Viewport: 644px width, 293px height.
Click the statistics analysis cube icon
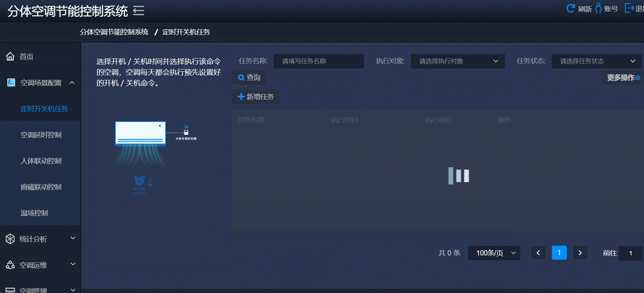click(10, 239)
